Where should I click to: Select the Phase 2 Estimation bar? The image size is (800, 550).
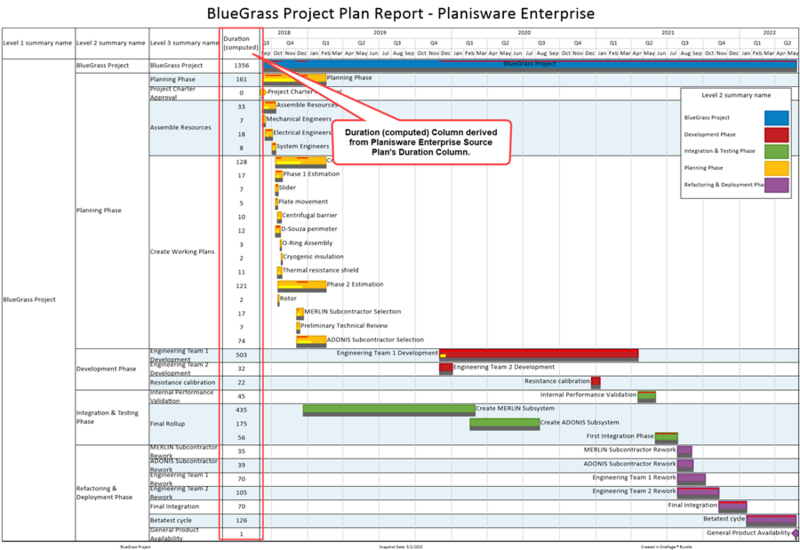(x=302, y=286)
